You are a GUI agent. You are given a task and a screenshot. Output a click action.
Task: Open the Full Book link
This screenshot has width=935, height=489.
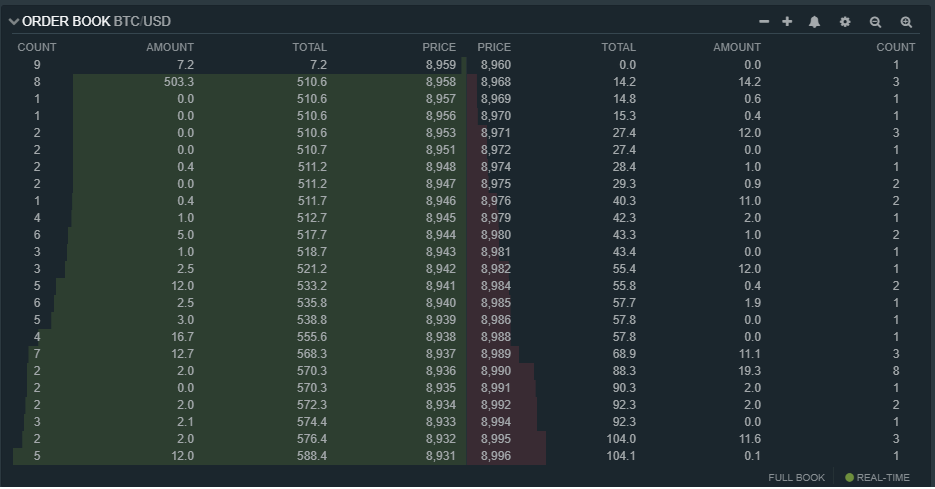[796, 477]
